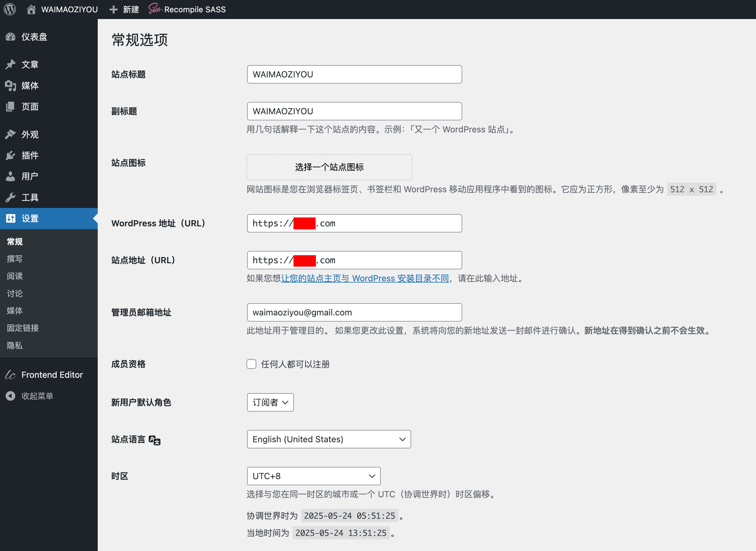Follow the WordPress 安装目录不同 help link
Image resolution: width=756 pixels, height=551 pixels.
pos(365,278)
